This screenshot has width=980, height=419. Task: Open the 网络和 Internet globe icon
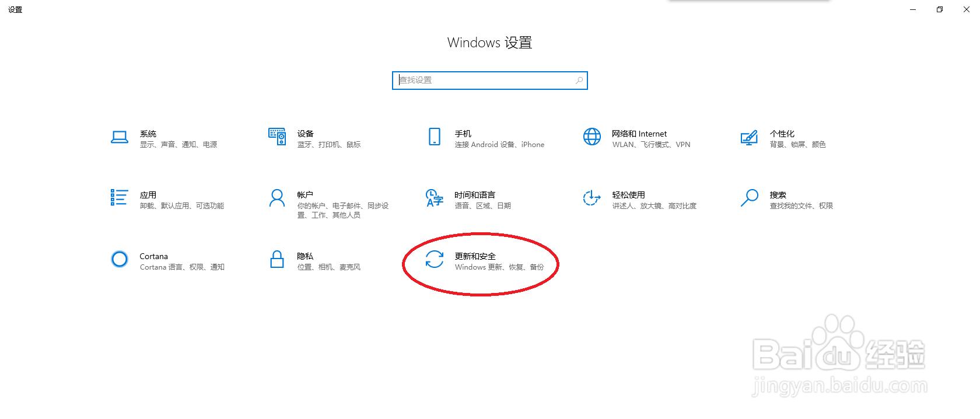[x=592, y=137]
